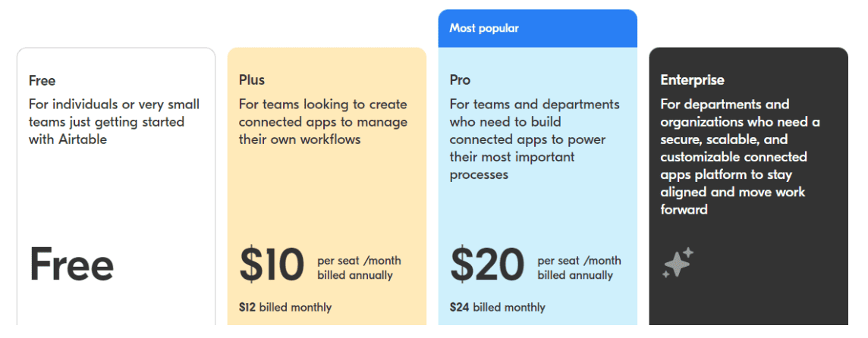
Task: Click the 'Plus' plan heading
Action: 252,80
